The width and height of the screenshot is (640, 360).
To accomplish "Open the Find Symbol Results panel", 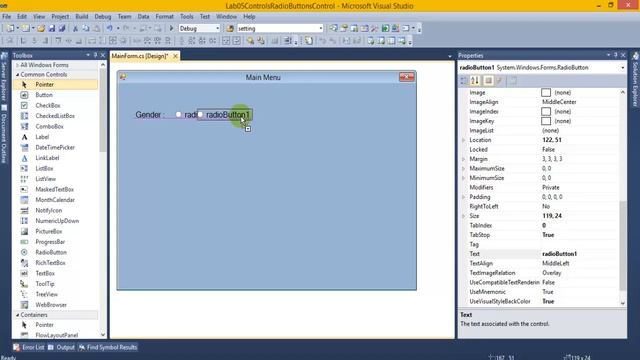I will click(x=108, y=347).
